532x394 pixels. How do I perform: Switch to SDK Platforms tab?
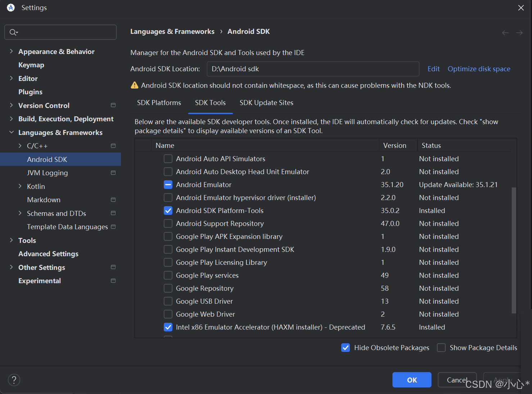point(159,103)
